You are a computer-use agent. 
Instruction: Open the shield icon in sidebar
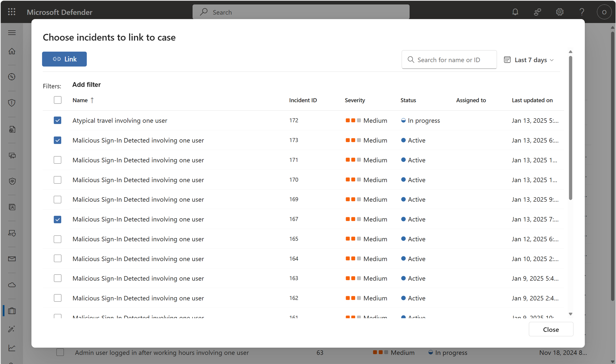tap(12, 103)
